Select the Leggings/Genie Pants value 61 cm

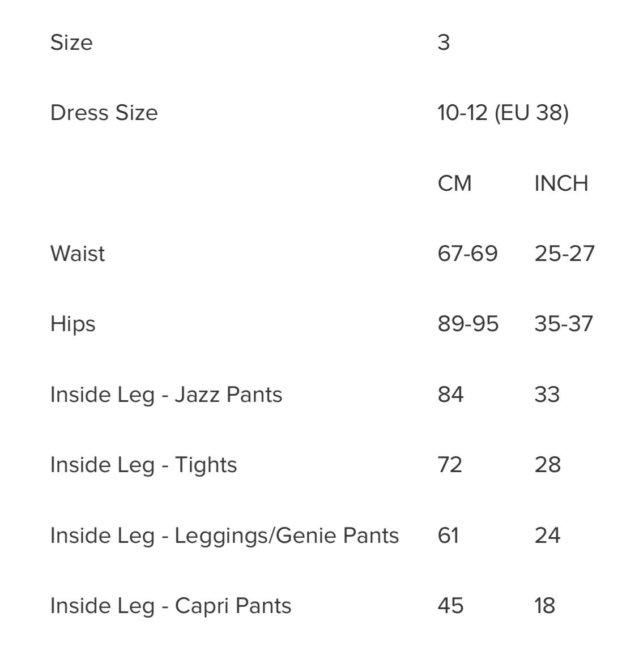coord(448,536)
